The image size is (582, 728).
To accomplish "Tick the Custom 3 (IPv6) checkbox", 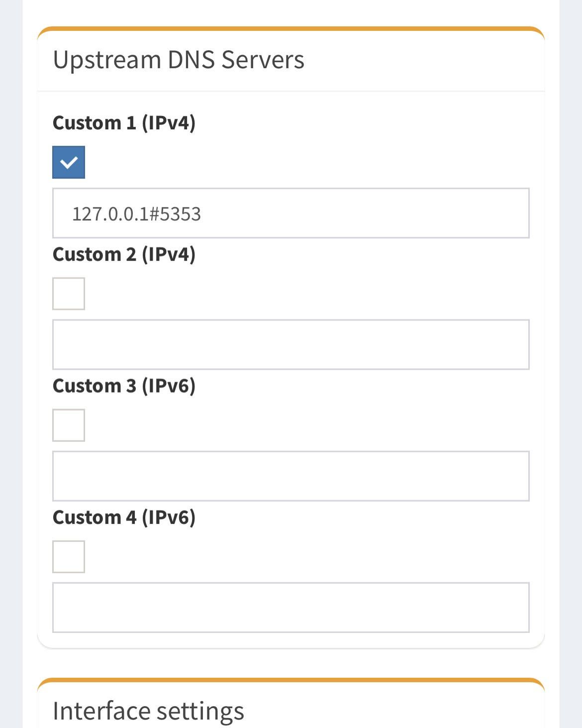I will tap(69, 425).
